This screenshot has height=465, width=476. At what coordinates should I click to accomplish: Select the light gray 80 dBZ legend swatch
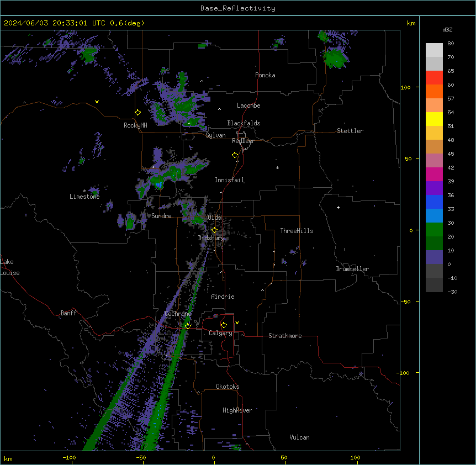434,50
